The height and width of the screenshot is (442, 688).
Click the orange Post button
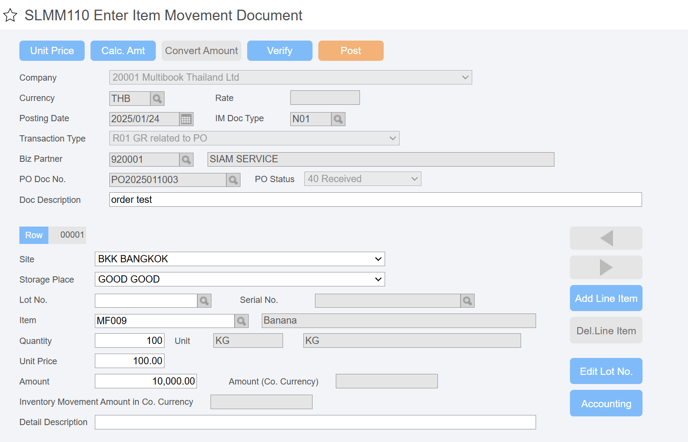(x=351, y=50)
